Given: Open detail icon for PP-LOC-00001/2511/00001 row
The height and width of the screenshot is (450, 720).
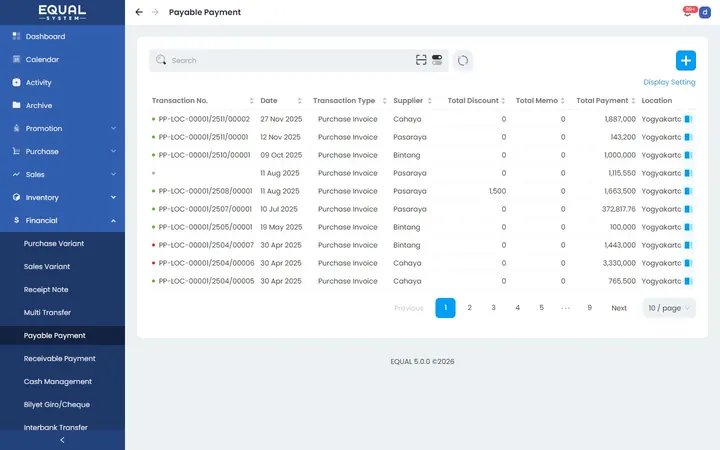Looking at the screenshot, I should (x=688, y=137).
